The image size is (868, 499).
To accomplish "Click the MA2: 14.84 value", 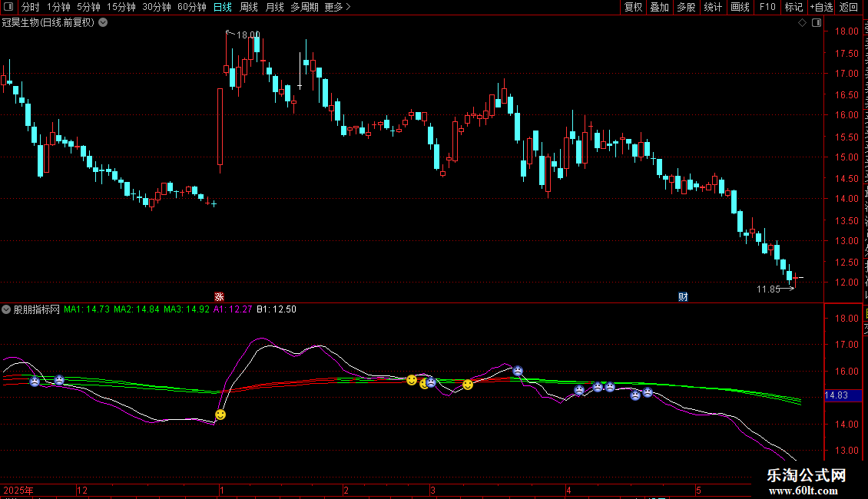I will point(137,309).
